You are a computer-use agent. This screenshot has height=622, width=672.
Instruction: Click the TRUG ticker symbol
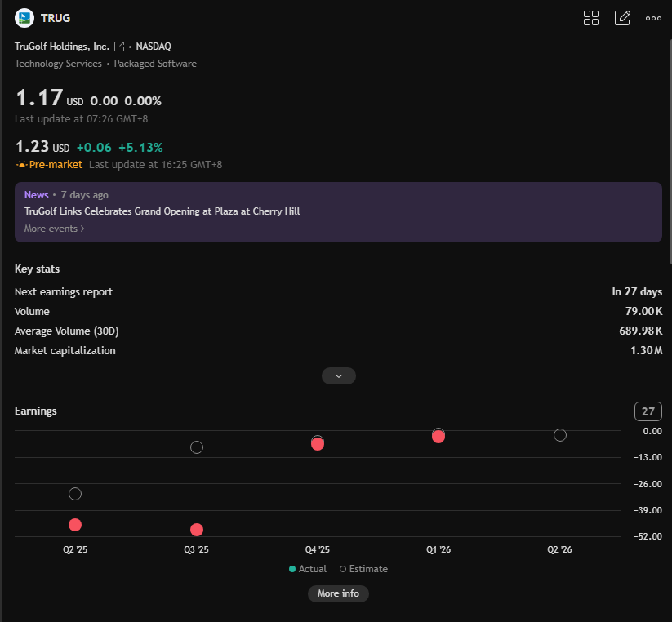click(x=56, y=18)
